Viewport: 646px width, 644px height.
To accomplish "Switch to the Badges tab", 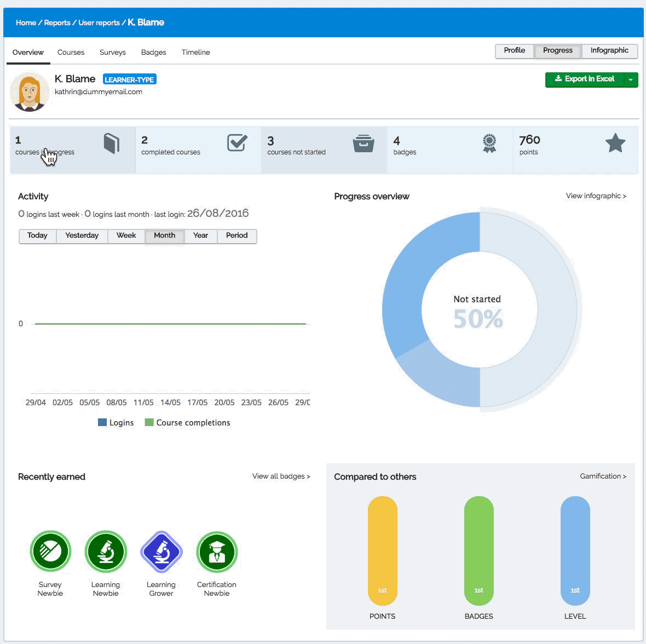I will [x=154, y=53].
